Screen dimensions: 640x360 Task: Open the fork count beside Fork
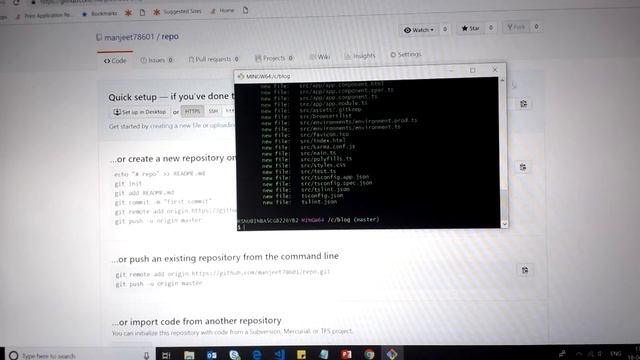point(536,27)
